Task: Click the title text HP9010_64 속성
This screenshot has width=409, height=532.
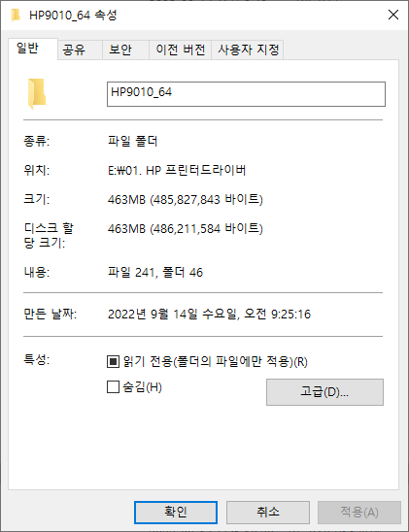Action: pos(73,16)
